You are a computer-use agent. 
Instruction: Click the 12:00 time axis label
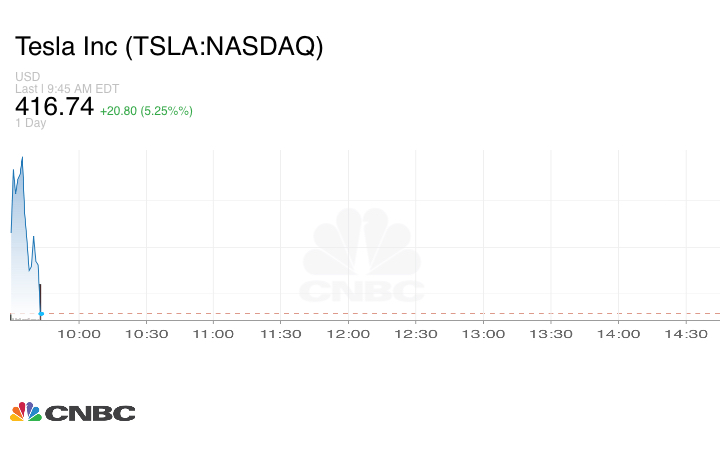coord(349,334)
